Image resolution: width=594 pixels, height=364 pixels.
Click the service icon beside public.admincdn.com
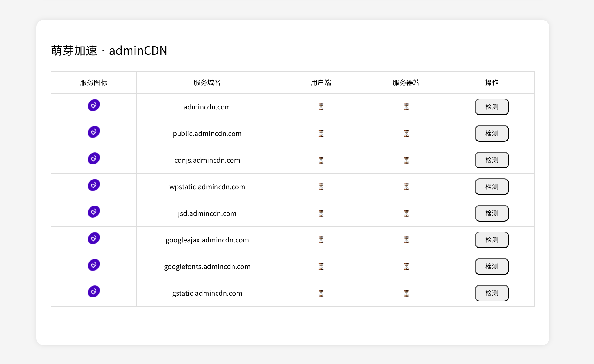coord(94,132)
